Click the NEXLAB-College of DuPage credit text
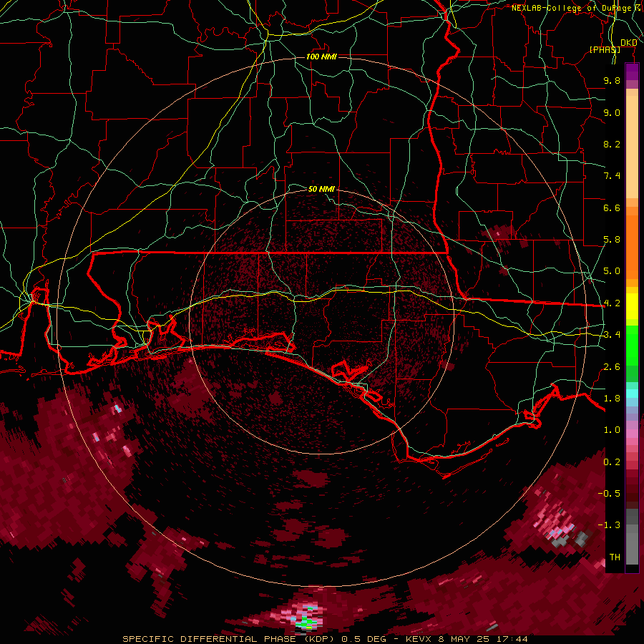This screenshot has width=644, height=644. pyautogui.click(x=574, y=8)
